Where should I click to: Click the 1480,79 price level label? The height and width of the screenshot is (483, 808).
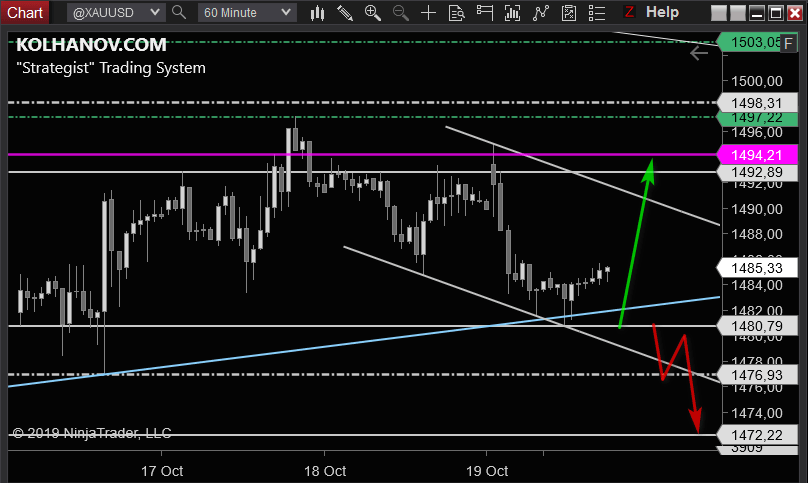point(757,326)
